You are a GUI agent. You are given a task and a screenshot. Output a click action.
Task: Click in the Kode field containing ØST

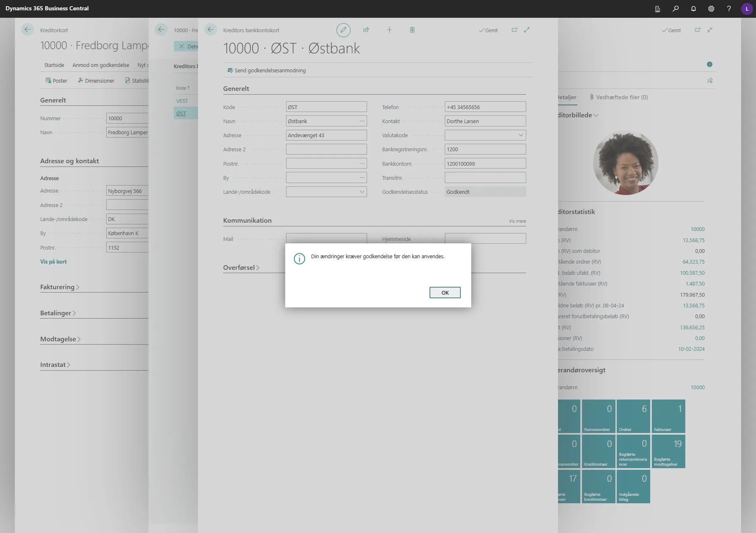point(326,107)
